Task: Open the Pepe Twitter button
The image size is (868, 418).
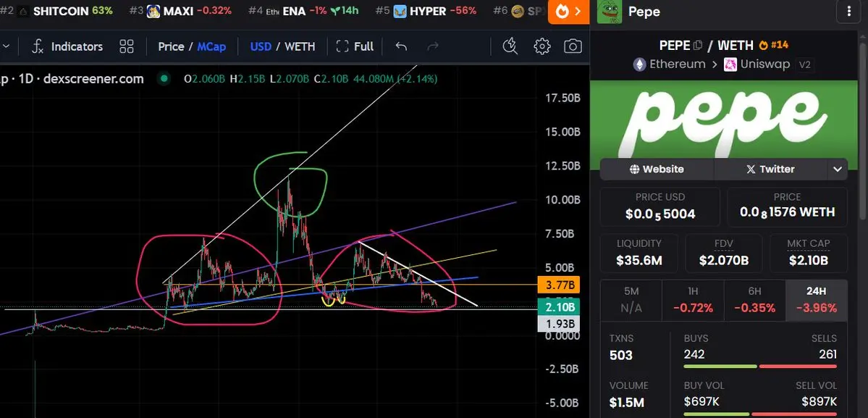Action: tap(770, 170)
